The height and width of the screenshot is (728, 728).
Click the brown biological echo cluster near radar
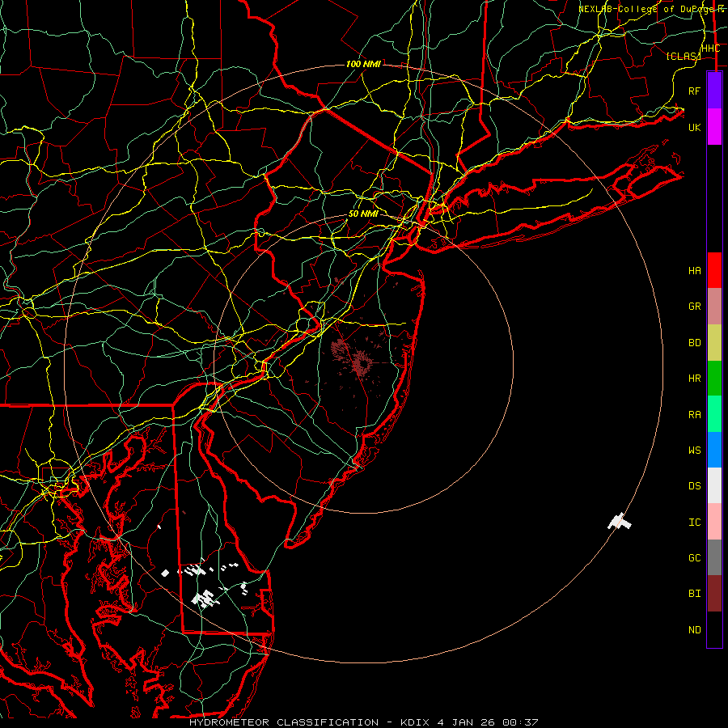(x=360, y=363)
